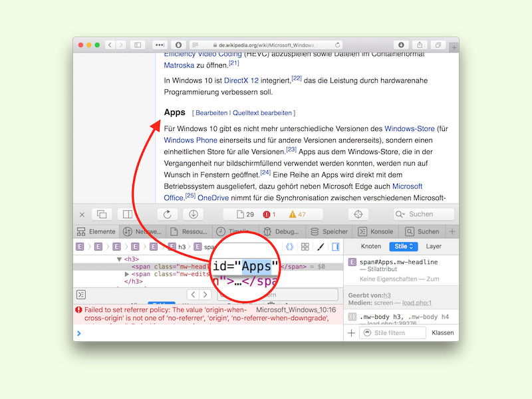Select the closing </h3> tag line
This screenshot has width=532, height=399.
(134, 281)
